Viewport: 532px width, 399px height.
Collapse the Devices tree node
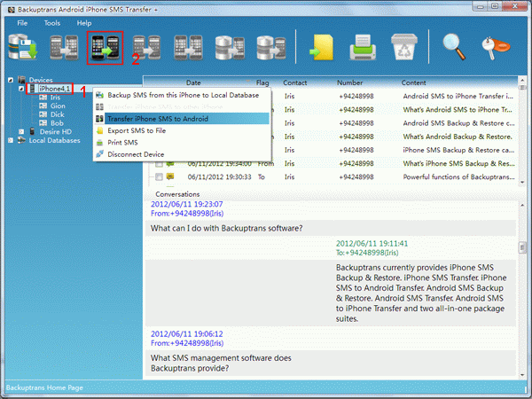[x=11, y=80]
